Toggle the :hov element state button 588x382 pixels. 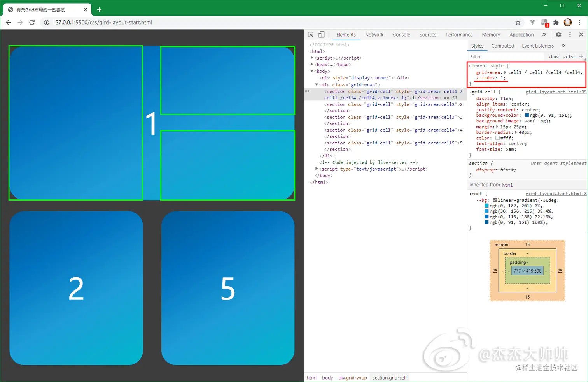tap(553, 56)
